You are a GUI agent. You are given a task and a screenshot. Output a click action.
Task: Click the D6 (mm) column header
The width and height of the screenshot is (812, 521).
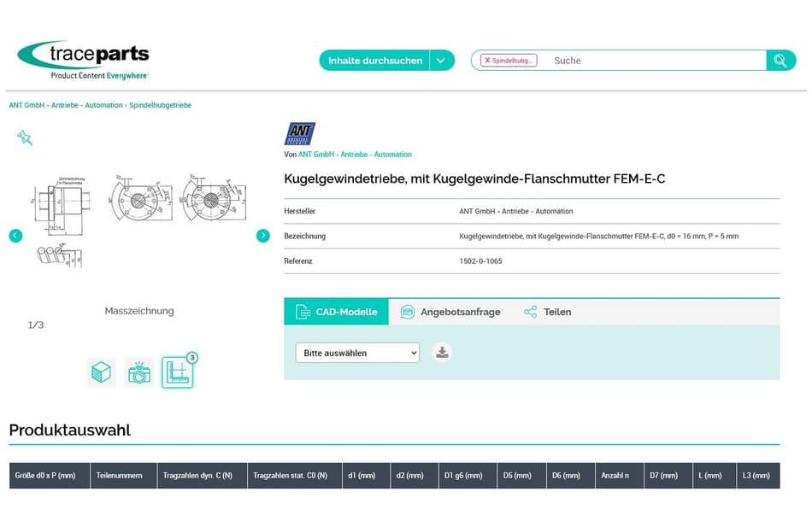[x=571, y=476]
